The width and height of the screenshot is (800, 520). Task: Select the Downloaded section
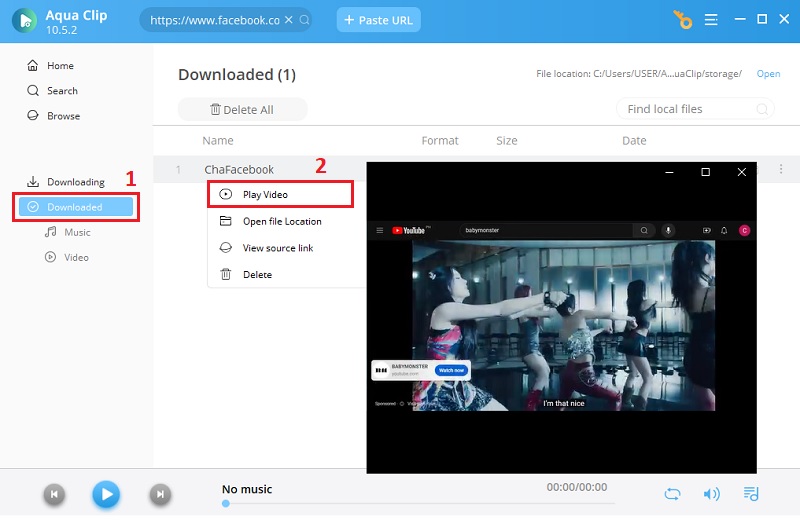click(76, 207)
